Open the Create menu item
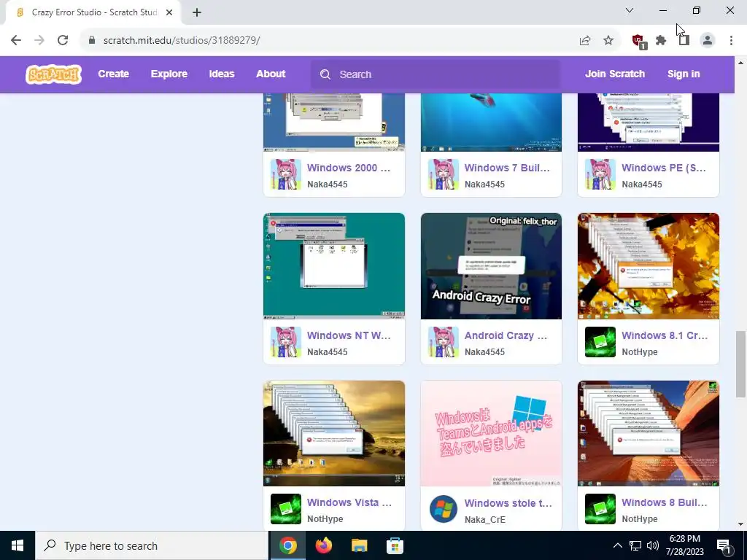747x560 pixels. (x=113, y=74)
